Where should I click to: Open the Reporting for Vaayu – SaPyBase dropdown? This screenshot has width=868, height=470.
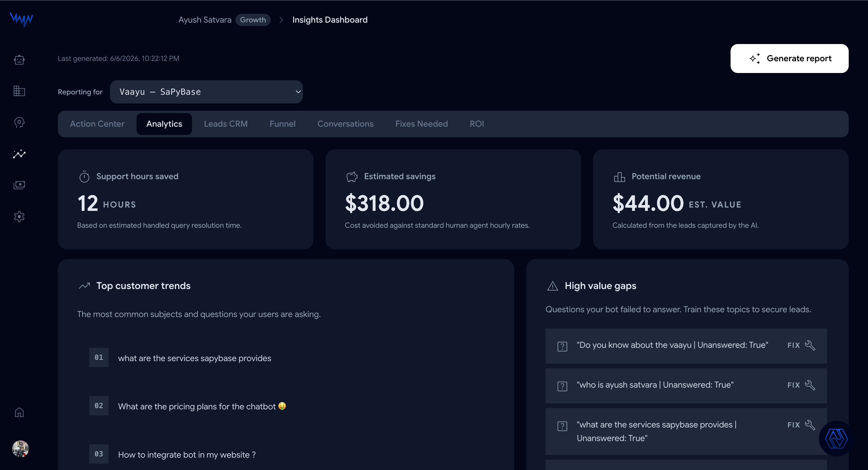click(206, 92)
